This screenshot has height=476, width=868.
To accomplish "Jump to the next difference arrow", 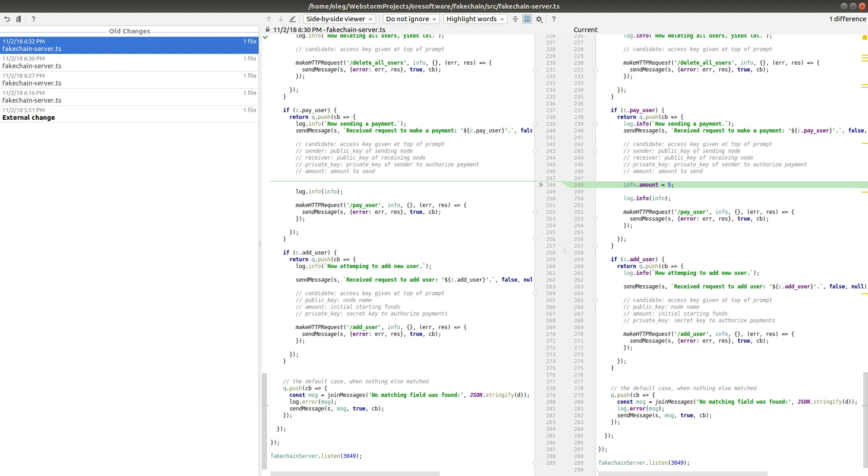I will [x=281, y=19].
